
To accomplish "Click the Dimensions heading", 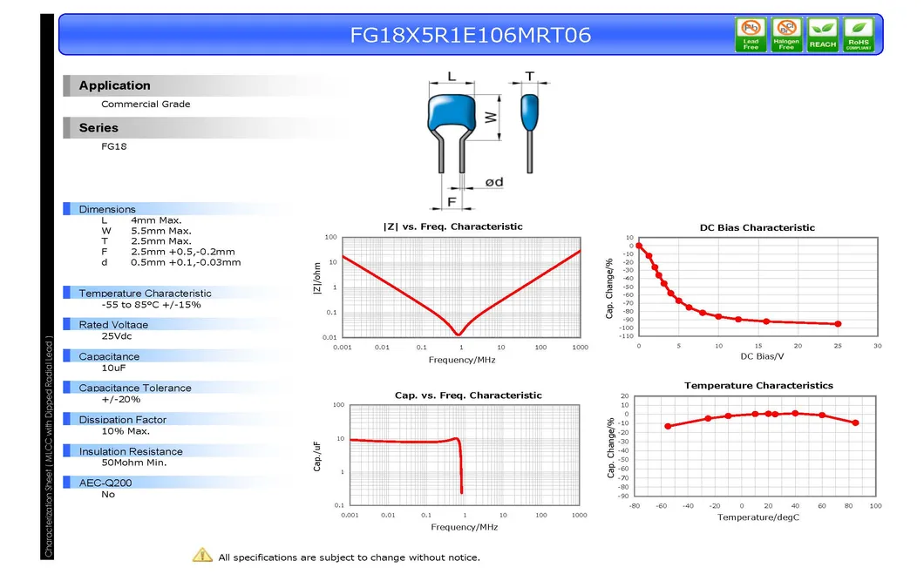I will (107, 209).
